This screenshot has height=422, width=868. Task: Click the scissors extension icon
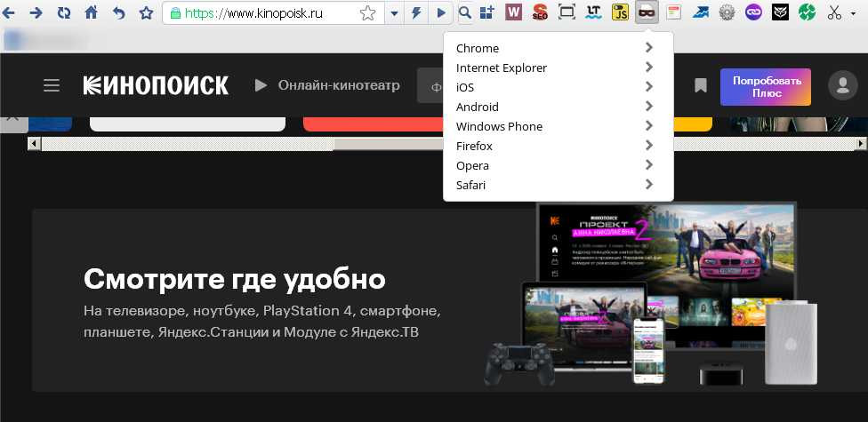833,12
